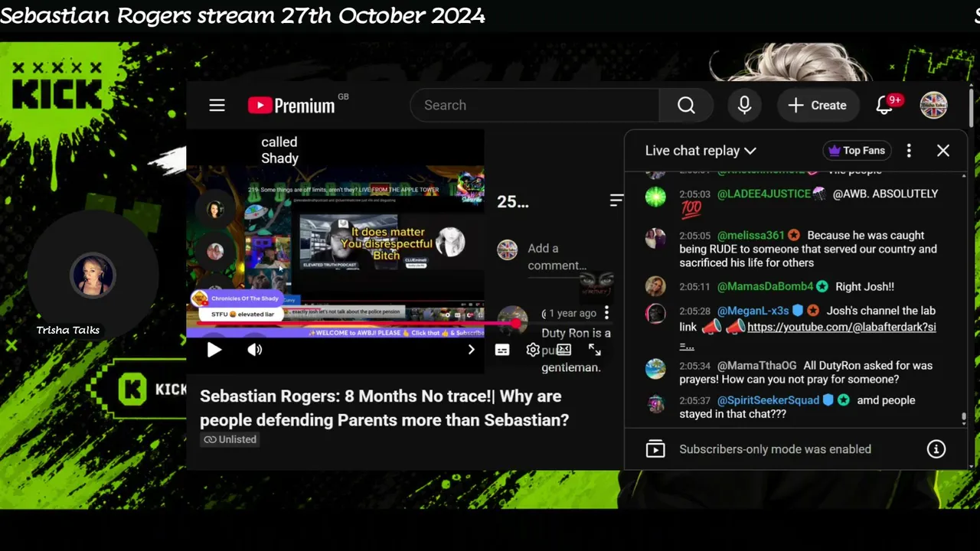This screenshot has height=551, width=980.
Task: Click @MamasDaBomb4's green star member badge
Action: tap(822, 286)
